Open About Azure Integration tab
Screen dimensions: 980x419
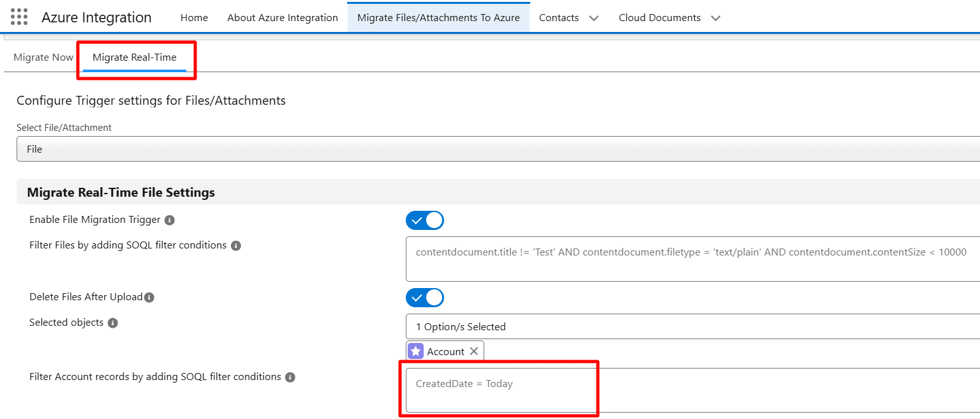click(283, 18)
